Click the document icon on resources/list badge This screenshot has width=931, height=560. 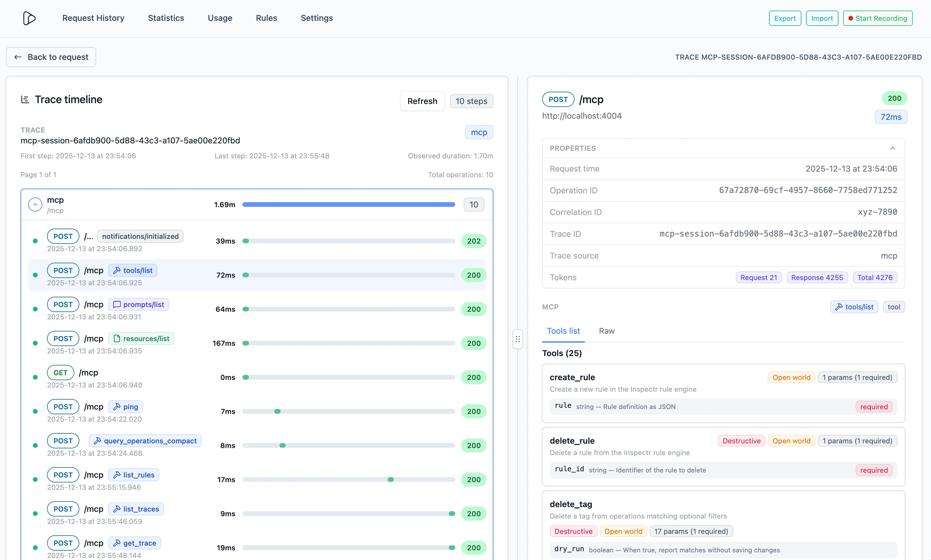pyautogui.click(x=117, y=338)
